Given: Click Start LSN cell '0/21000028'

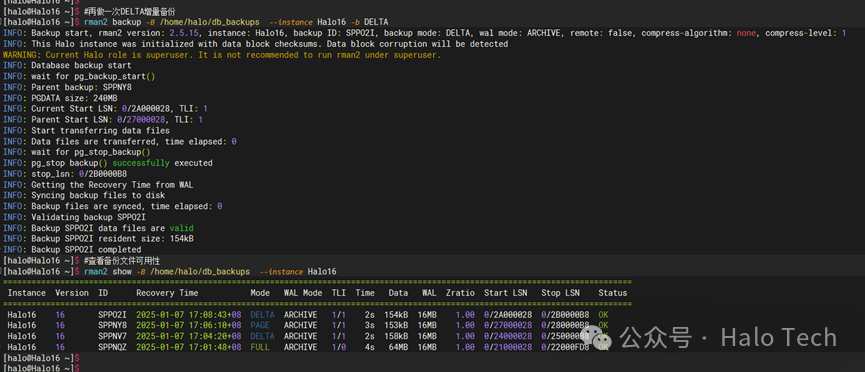Looking at the screenshot, I should pos(508,347).
